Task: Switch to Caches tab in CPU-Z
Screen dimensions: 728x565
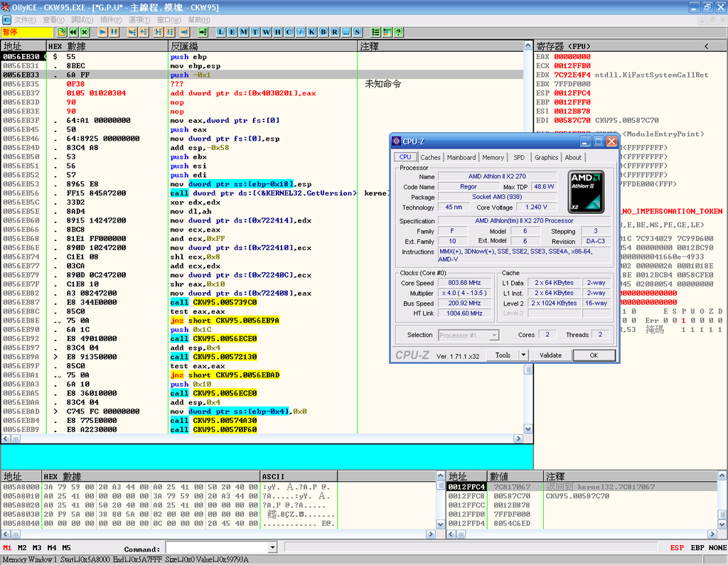Action: point(430,157)
